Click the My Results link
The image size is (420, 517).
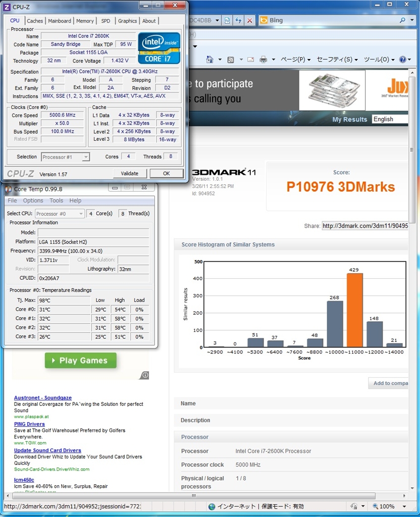point(349,119)
